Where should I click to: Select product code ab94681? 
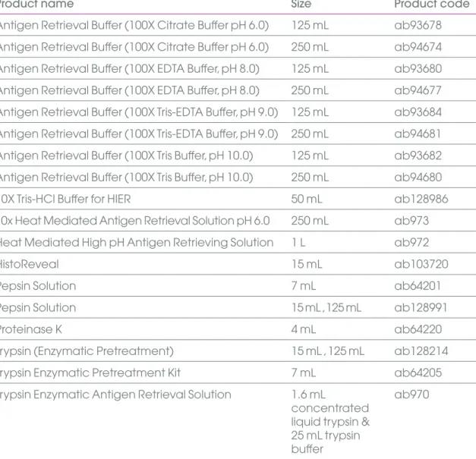pyautogui.click(x=418, y=134)
